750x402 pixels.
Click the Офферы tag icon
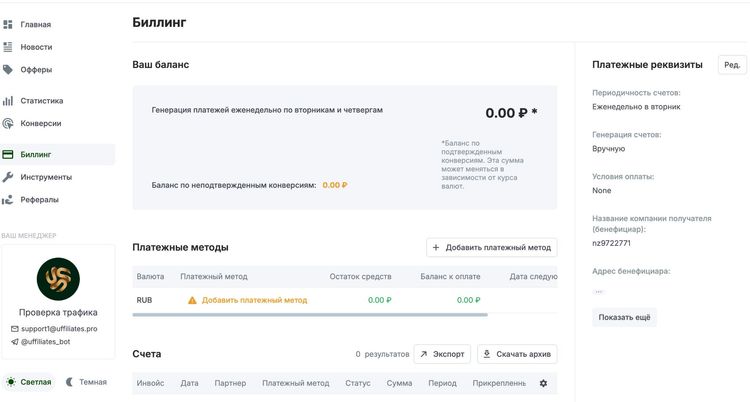pyautogui.click(x=8, y=70)
